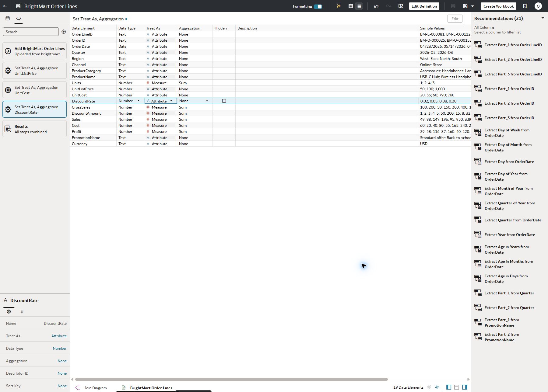This screenshot has width=548, height=392.
Task: Click the Name value DiscountRate field
Action: tap(55, 323)
